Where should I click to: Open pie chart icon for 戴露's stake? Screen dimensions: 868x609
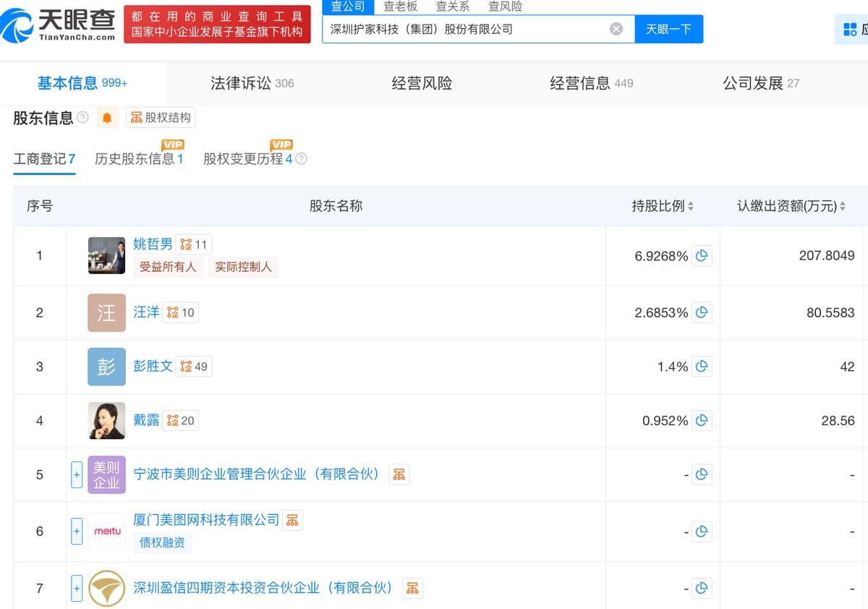(702, 420)
